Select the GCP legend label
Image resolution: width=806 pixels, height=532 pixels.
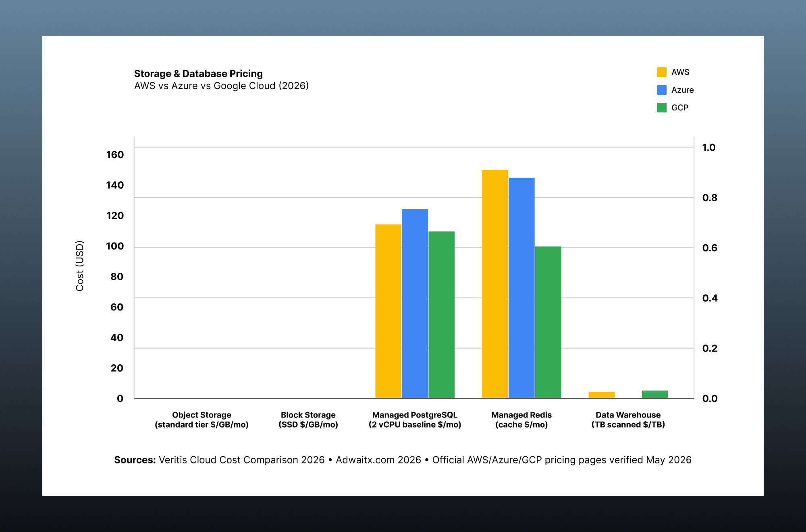[x=679, y=108]
